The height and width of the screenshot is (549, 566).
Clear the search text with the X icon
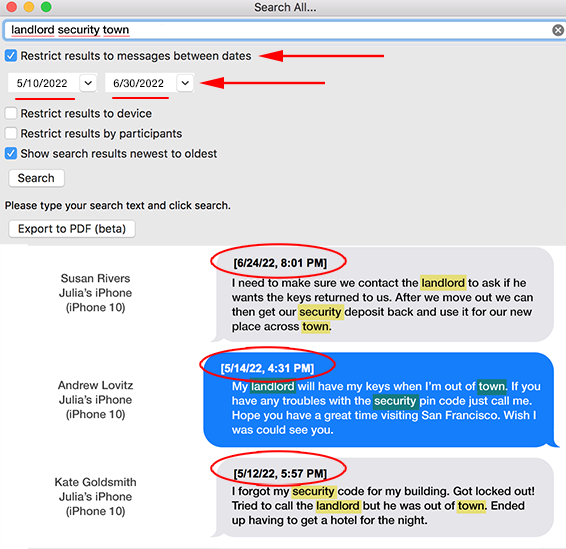point(558,30)
